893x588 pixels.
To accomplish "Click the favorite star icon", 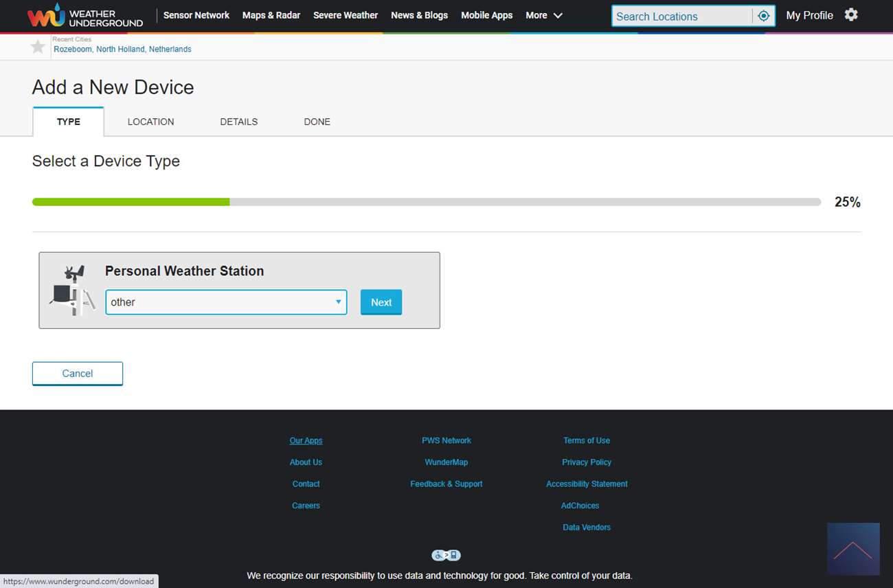I will [38, 47].
